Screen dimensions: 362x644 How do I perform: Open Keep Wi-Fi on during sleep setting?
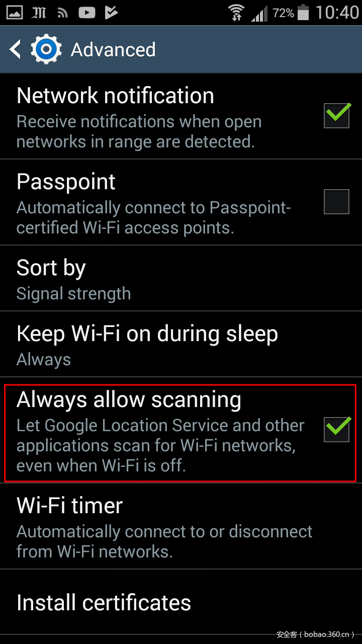(181, 345)
